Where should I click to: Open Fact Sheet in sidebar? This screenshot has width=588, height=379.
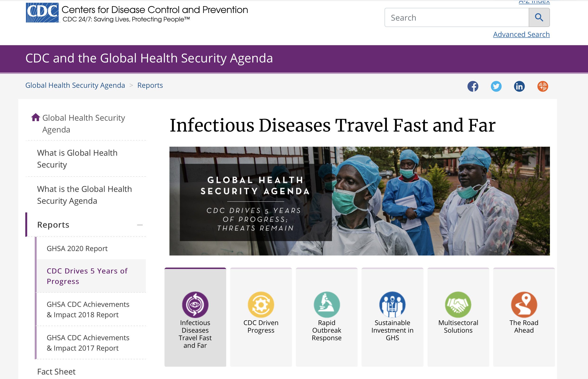pos(56,372)
